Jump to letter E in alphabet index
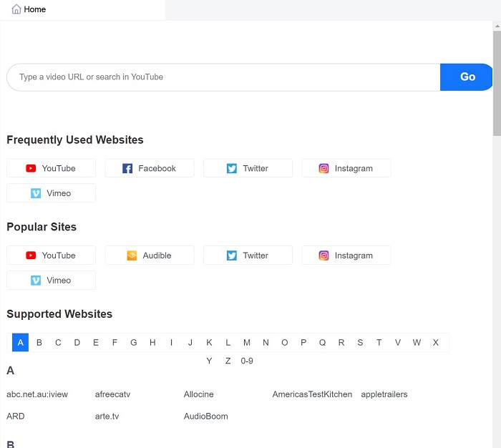 tap(96, 343)
